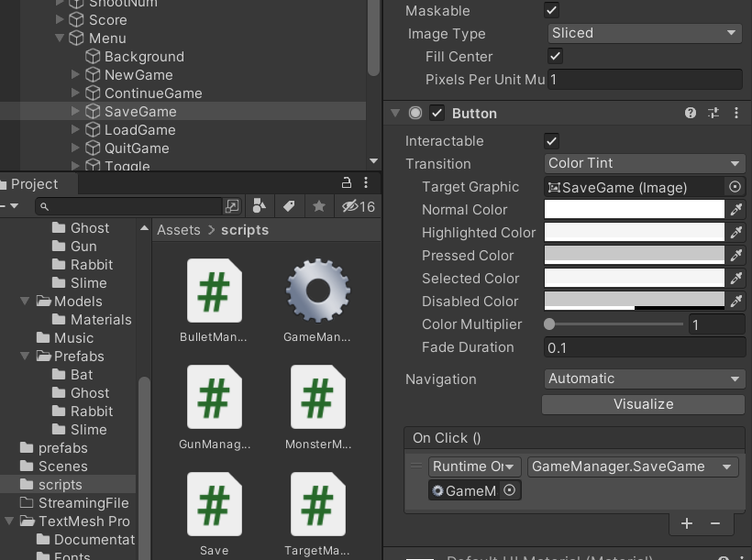This screenshot has width=752, height=560.
Task: Open the Navigation Automatic dropdown
Action: coord(645,379)
